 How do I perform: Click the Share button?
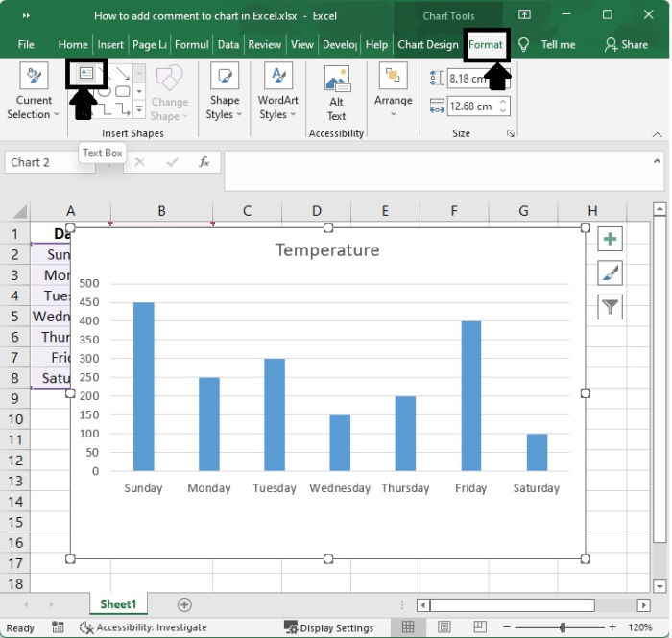(x=626, y=44)
